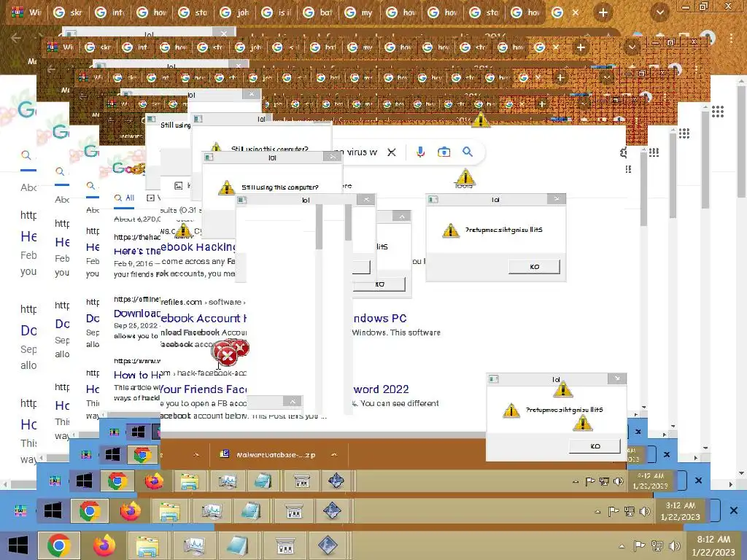Open WinRAR 'Wi' tab in outermost Chrome window
The image size is (747, 560).
(x=28, y=12)
